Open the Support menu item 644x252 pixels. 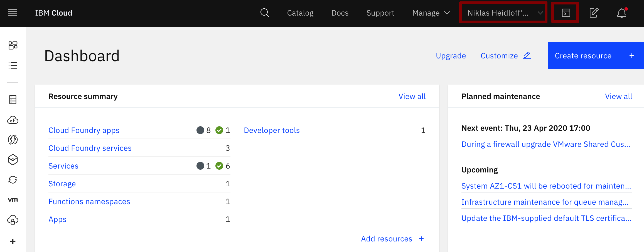[380, 13]
